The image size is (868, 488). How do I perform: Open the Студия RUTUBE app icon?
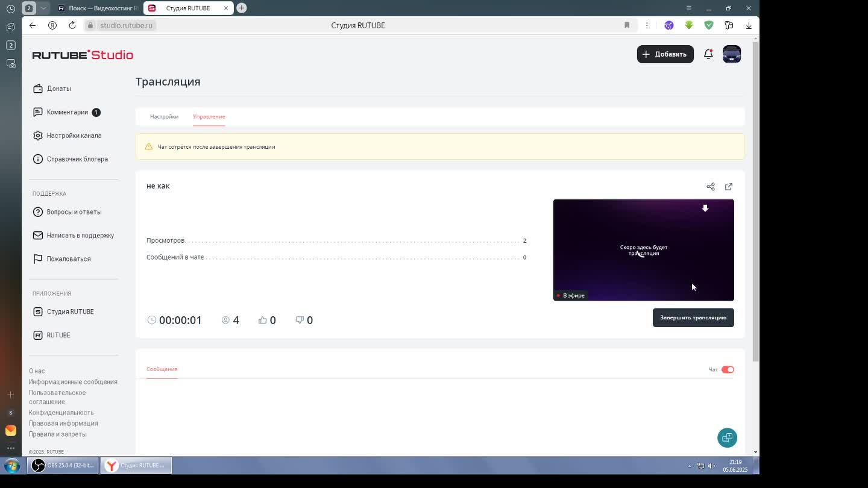tap(38, 311)
